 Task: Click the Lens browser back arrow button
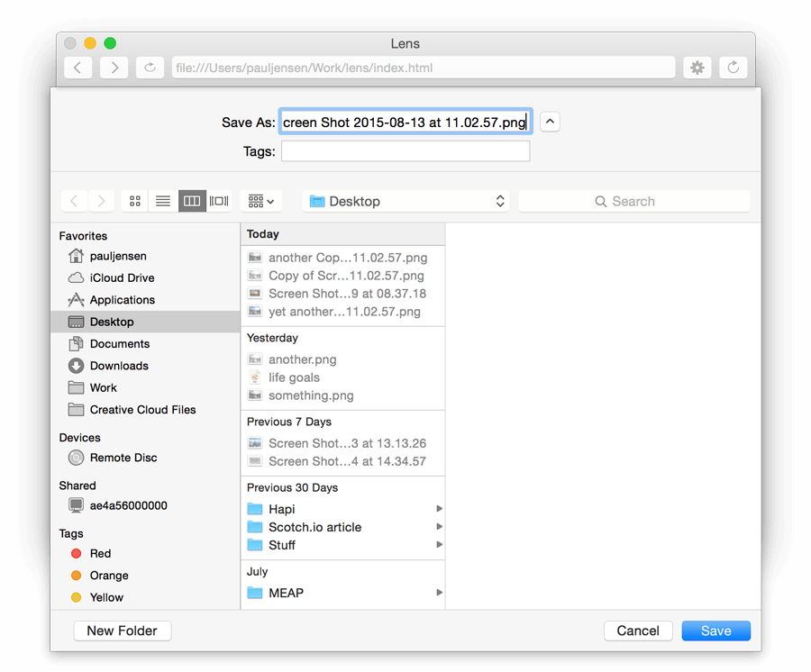[78, 68]
